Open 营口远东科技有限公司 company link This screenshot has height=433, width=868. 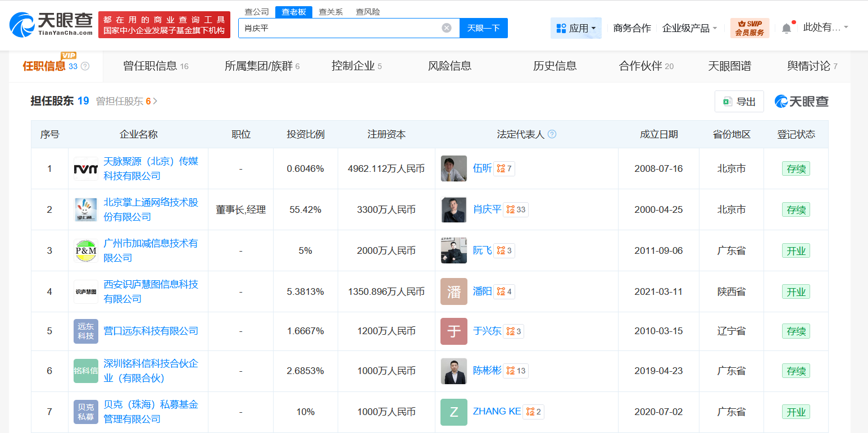click(x=151, y=331)
